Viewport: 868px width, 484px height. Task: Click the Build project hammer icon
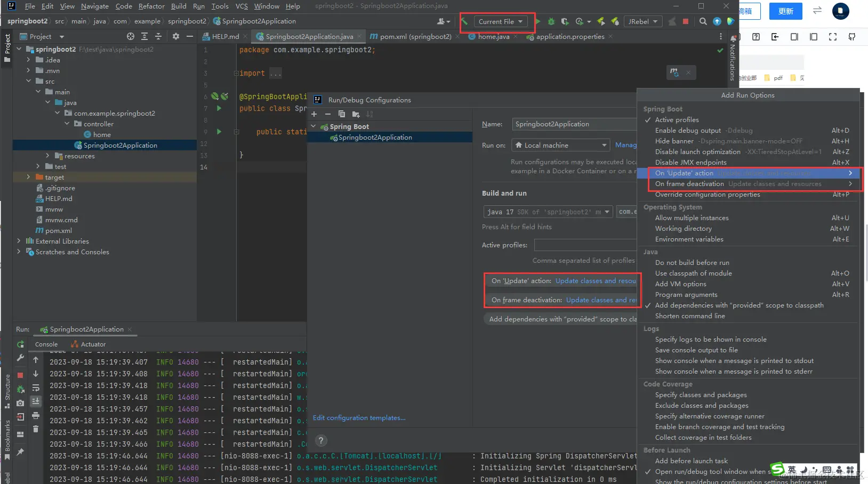tap(465, 21)
